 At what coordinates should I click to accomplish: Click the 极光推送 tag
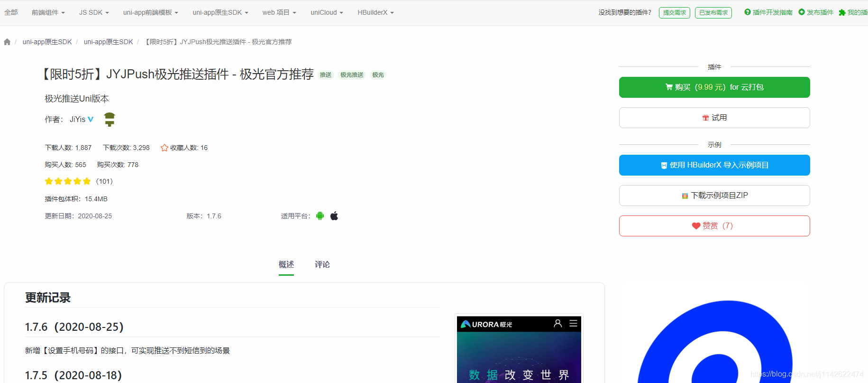point(352,75)
